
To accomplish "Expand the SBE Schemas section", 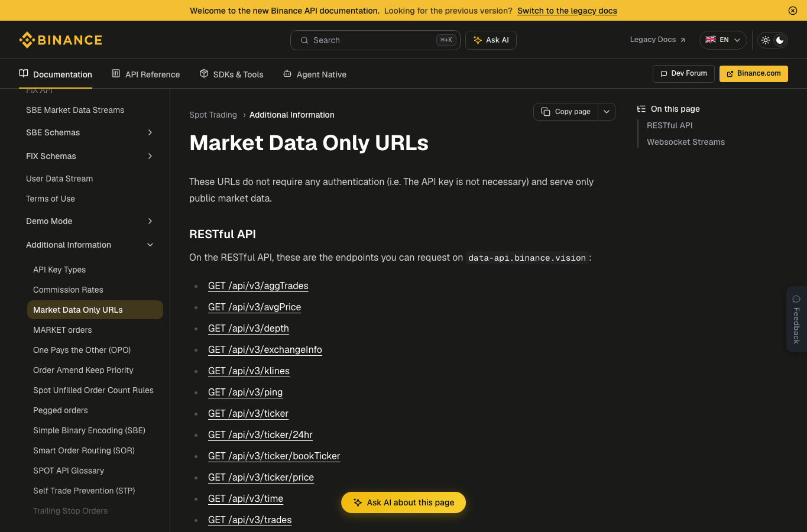I will (90, 132).
